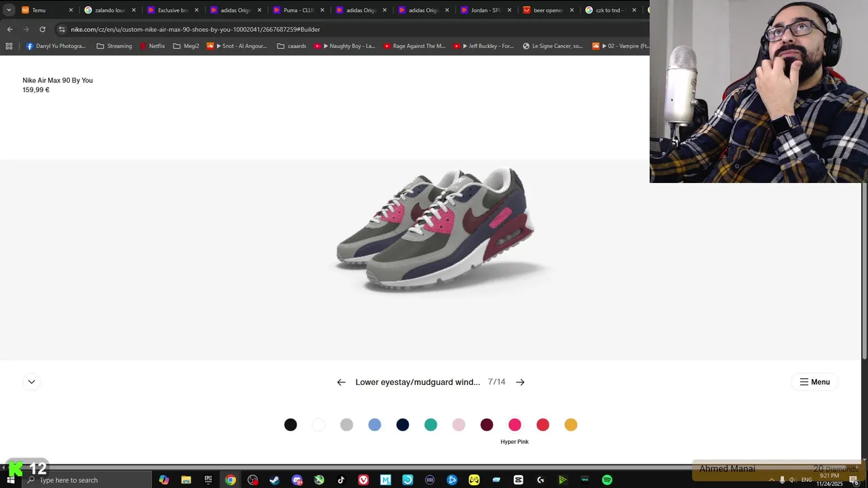Open TikTok from the taskbar
The height and width of the screenshot is (488, 868).
341,480
